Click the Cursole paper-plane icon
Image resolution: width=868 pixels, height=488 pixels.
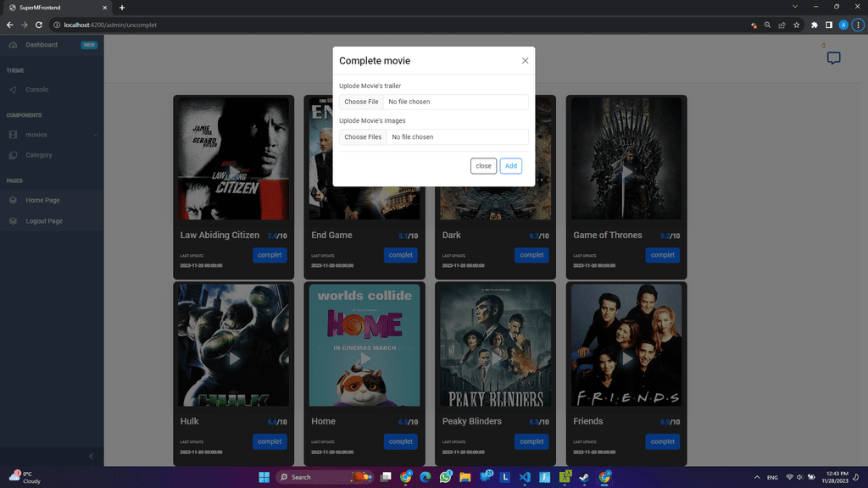(x=13, y=90)
